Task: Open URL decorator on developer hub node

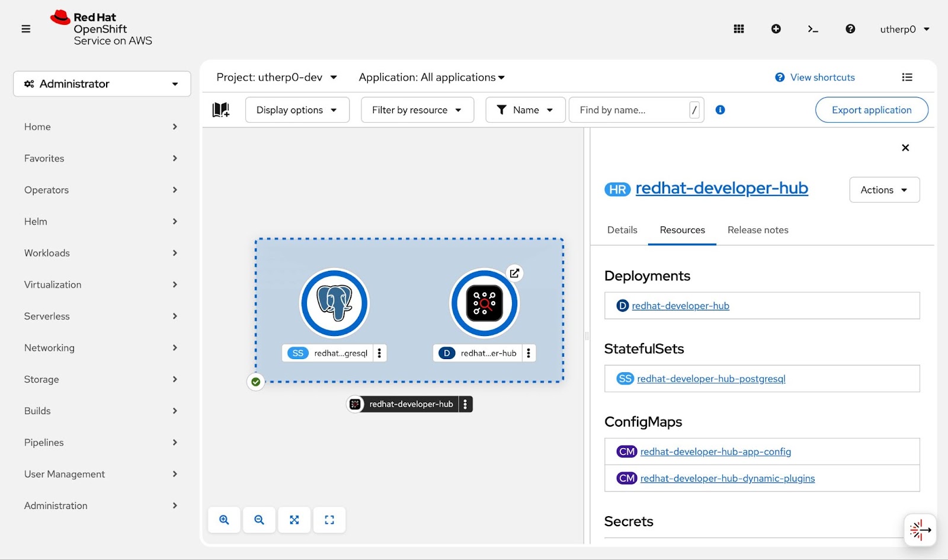Action: 514,273
